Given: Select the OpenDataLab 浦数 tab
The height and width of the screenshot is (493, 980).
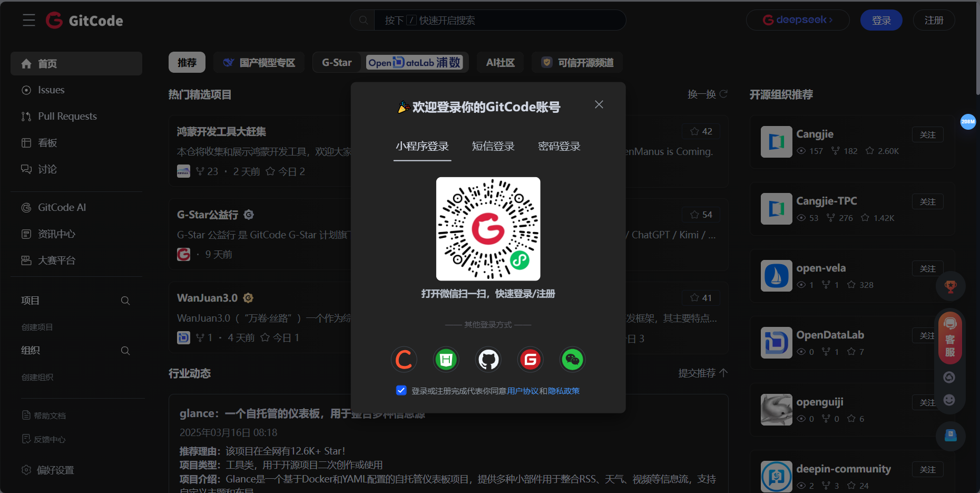Looking at the screenshot, I should [x=415, y=62].
